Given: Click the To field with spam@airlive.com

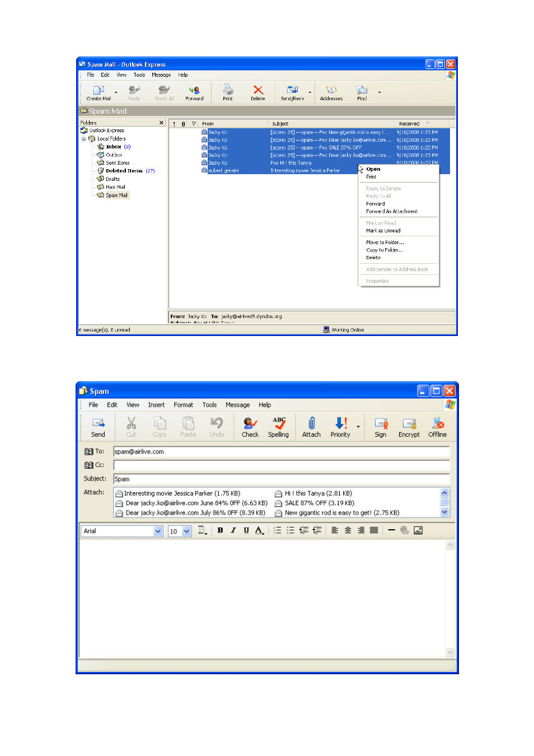Looking at the screenshot, I should pyautogui.click(x=282, y=452).
